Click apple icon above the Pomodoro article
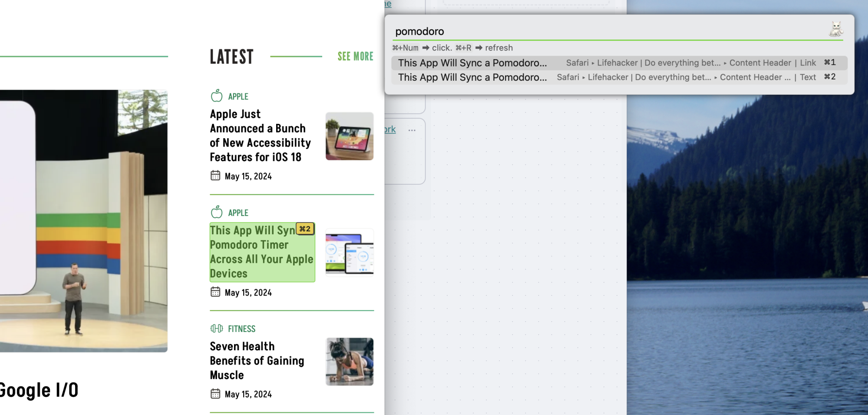The image size is (868, 415). pos(217,212)
